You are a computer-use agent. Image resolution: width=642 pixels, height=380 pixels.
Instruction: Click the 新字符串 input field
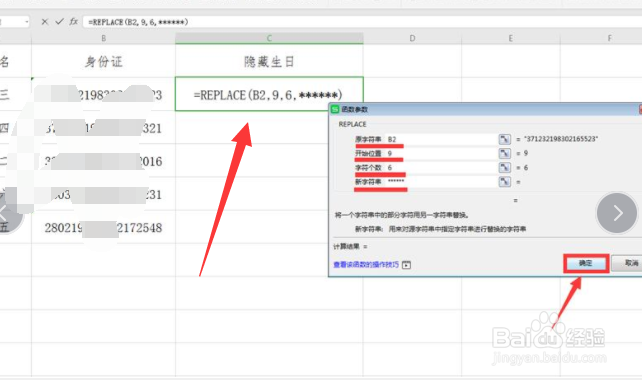pos(441,181)
